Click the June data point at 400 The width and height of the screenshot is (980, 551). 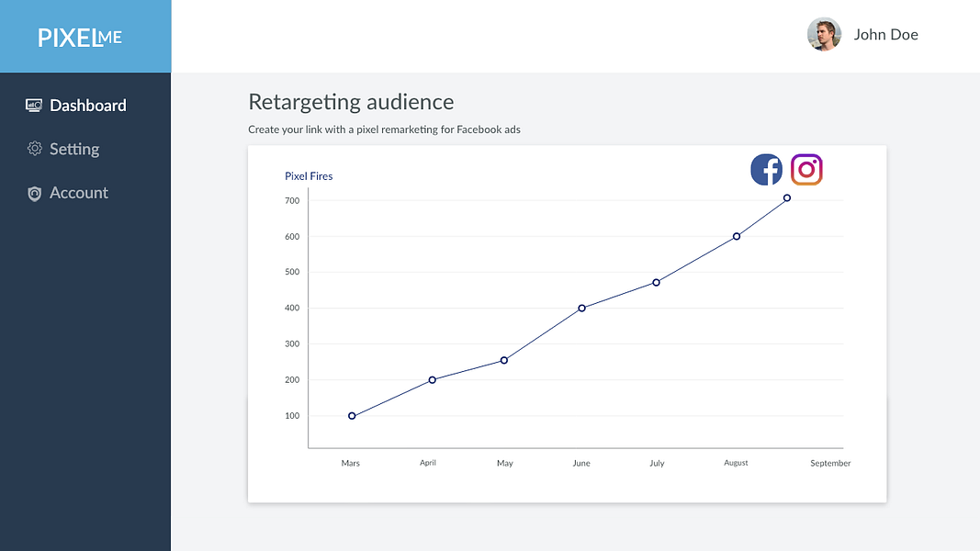click(582, 308)
